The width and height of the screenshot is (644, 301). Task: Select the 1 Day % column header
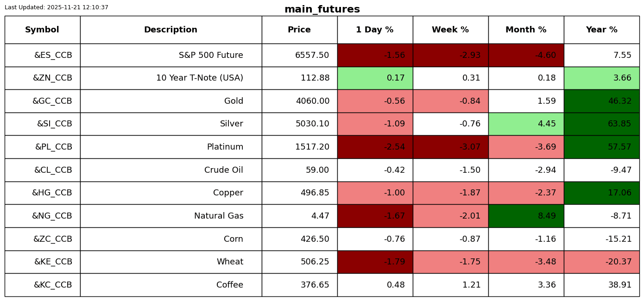coord(375,30)
